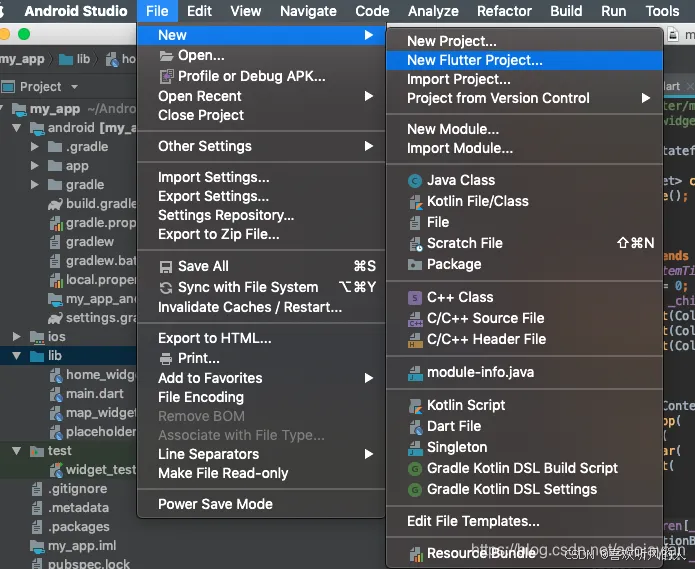Click the Kotlin File/Class icon

415,202
